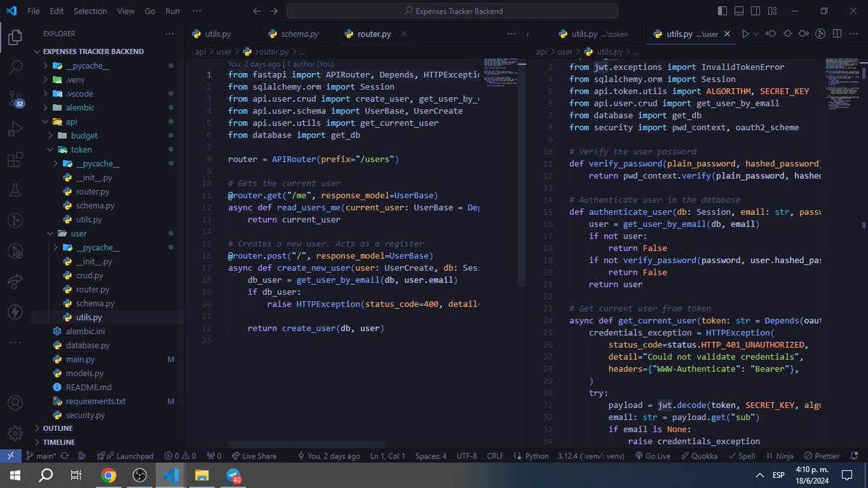Open the Selection menu

coord(90,11)
